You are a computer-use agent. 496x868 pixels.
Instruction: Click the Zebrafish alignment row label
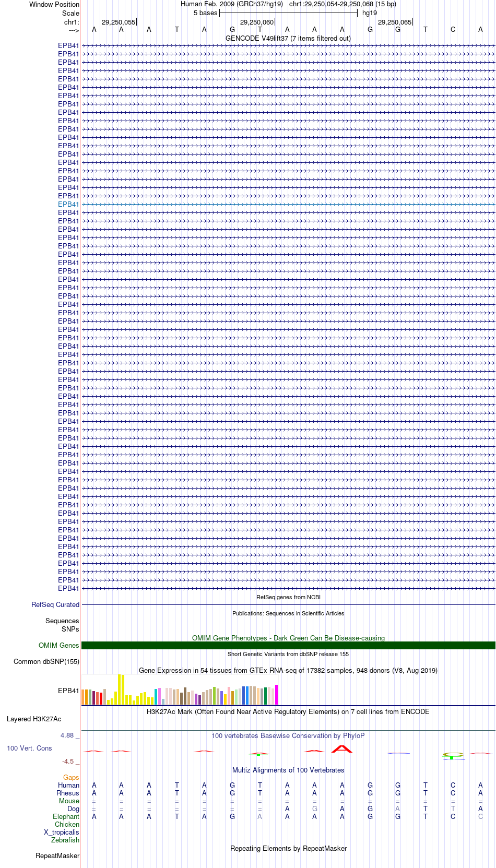coord(65,840)
